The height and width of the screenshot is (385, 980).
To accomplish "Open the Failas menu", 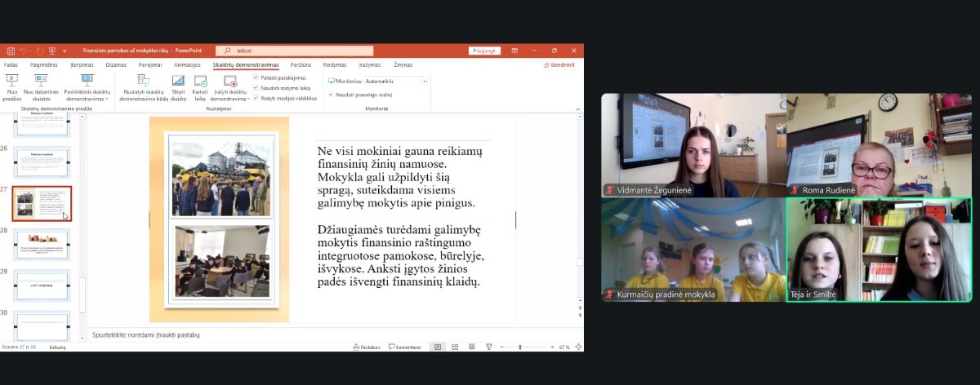I will 11,64.
